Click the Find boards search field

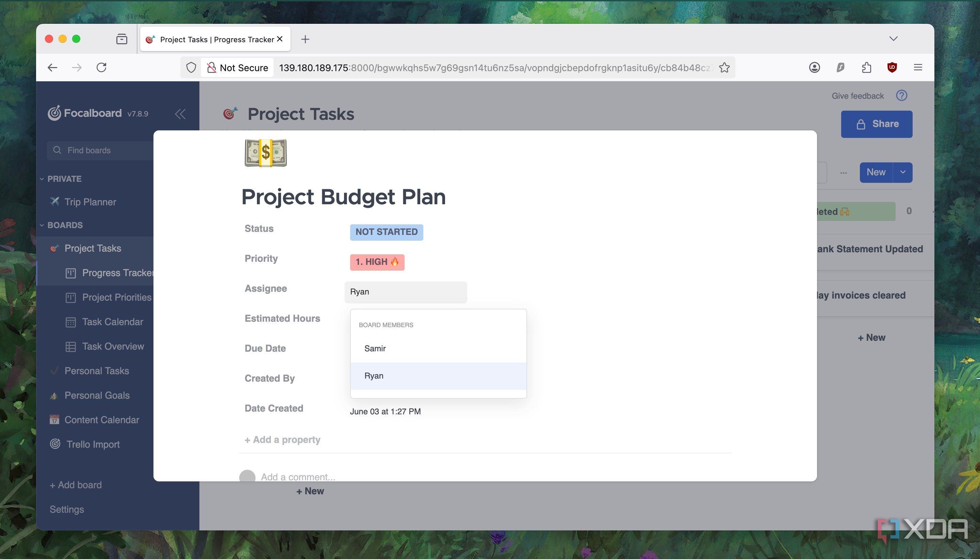coord(100,150)
